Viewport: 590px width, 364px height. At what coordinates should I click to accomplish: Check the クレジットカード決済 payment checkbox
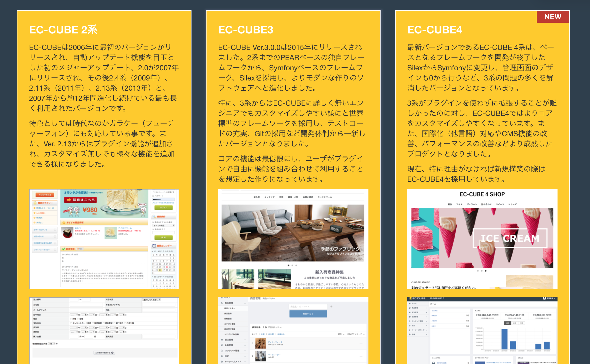[71, 323]
